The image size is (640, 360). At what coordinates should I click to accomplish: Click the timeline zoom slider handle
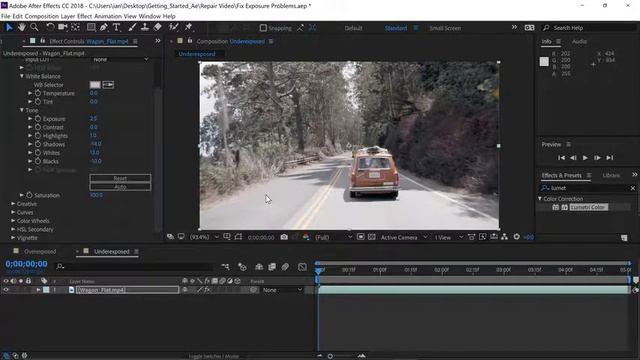(330, 356)
